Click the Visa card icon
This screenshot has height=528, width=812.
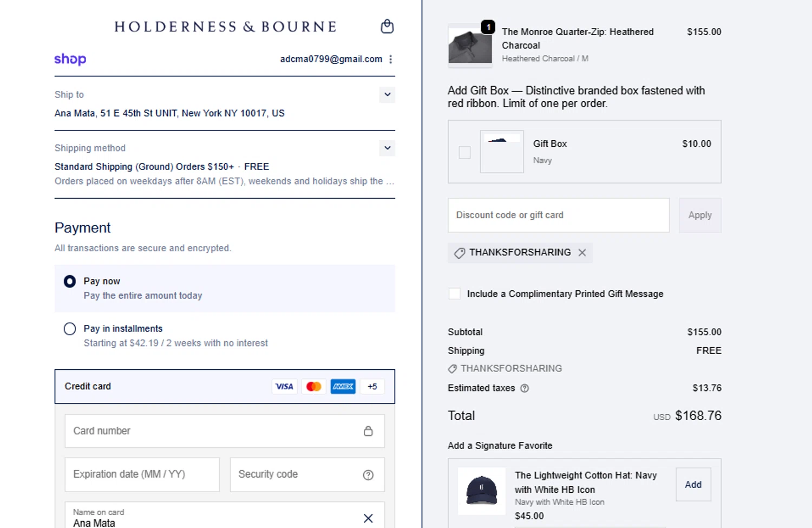click(x=284, y=387)
